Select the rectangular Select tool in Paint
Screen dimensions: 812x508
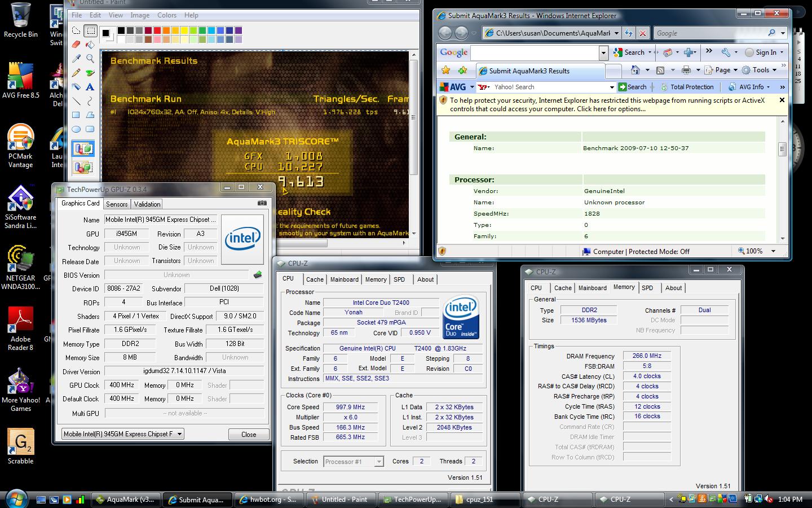click(90, 31)
